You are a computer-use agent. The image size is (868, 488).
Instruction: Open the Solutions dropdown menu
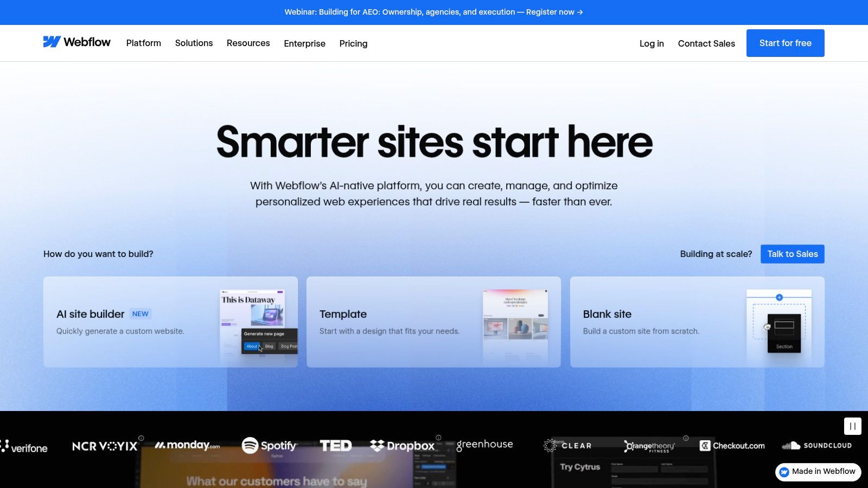pos(194,43)
